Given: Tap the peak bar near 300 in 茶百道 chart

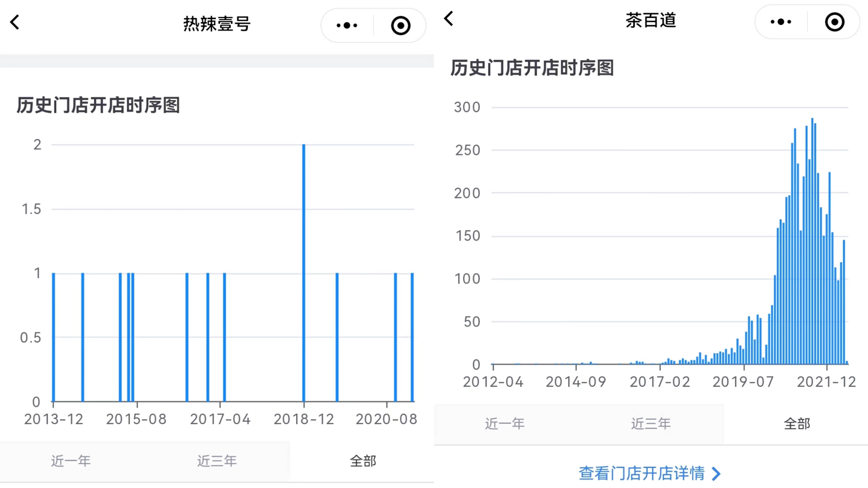Looking at the screenshot, I should [812, 241].
